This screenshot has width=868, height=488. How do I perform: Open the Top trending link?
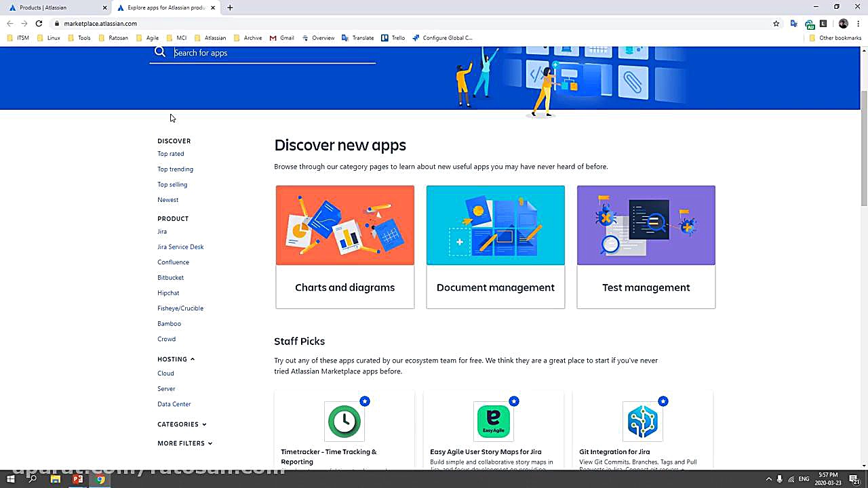click(175, 169)
